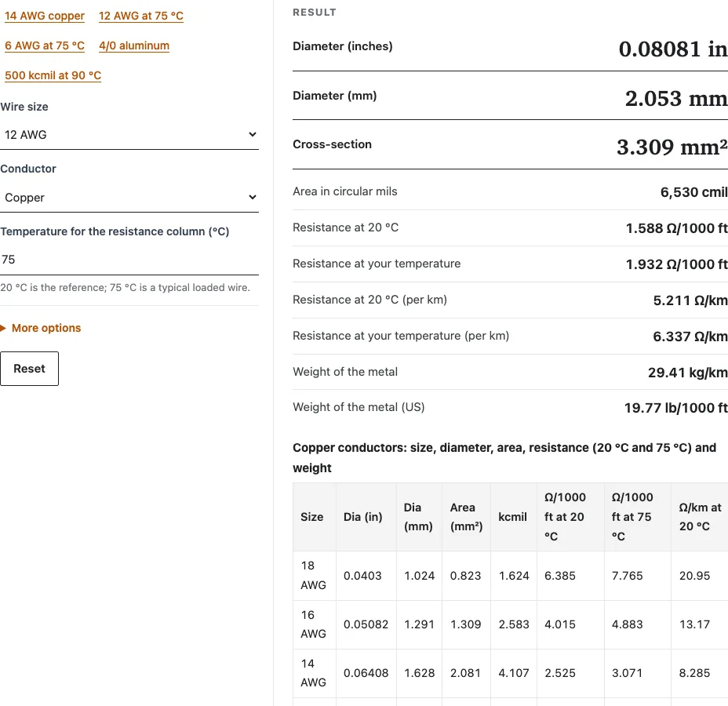Select the 1.588 Ω/1000 ft resistance value

point(676,228)
